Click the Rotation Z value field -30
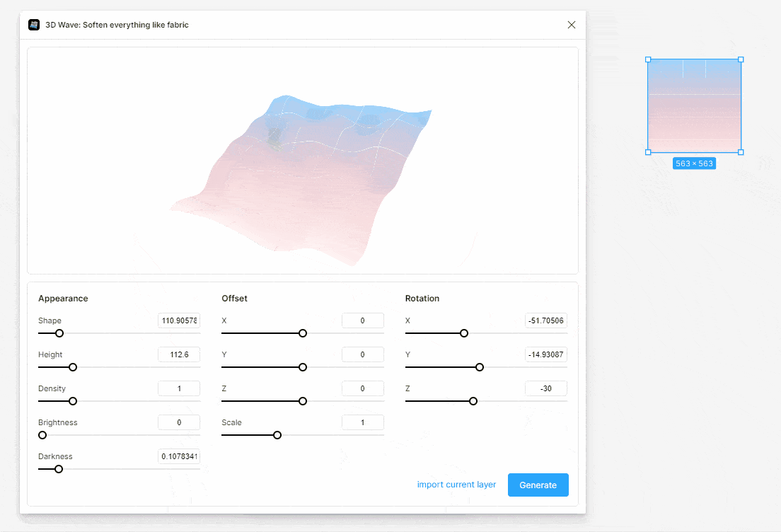Screen dimensions: 781x532 pyautogui.click(x=546, y=388)
